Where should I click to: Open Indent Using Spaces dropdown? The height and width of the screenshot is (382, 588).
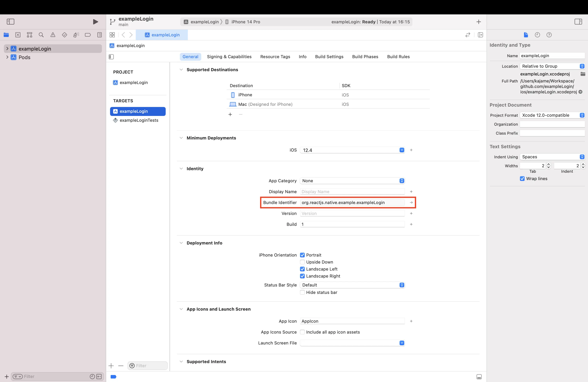552,157
